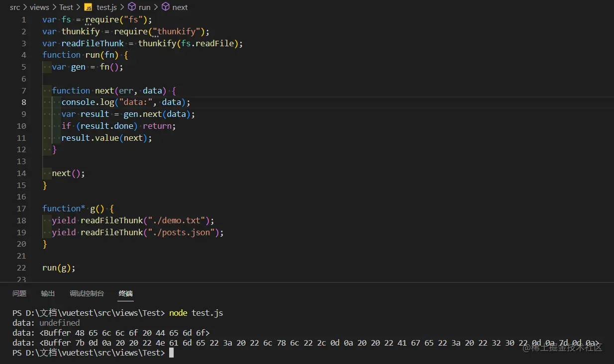The image size is (614, 364).
Task: Select 'next' symbol in breadcrumb
Action: pyautogui.click(x=180, y=7)
